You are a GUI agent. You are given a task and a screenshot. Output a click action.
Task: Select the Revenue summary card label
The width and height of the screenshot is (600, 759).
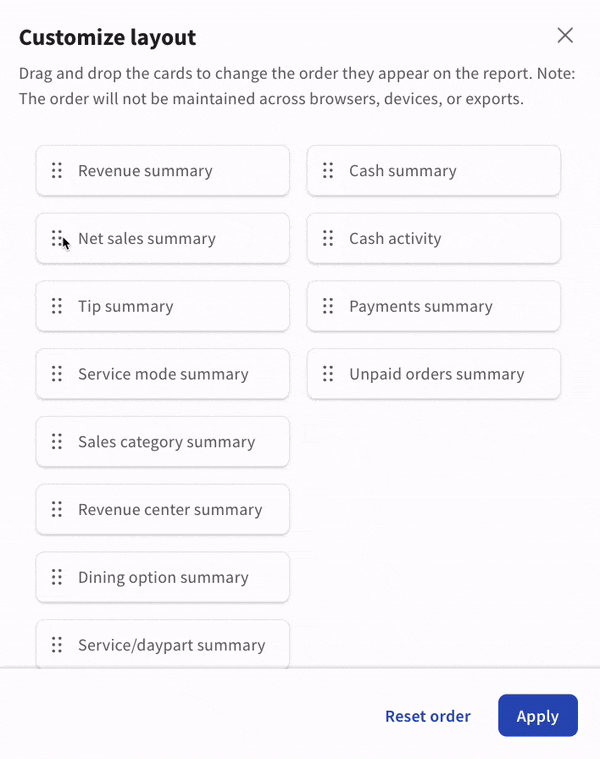pos(145,171)
